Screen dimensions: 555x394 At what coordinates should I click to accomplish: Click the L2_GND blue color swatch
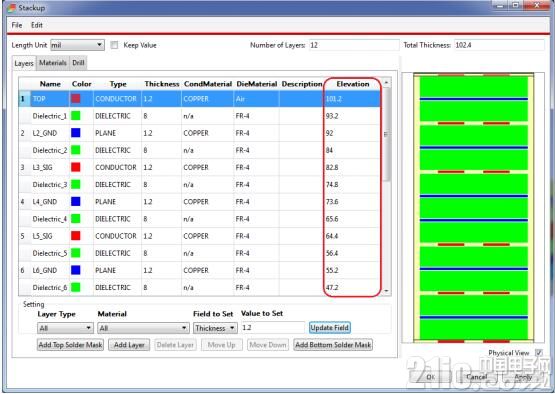[76, 133]
